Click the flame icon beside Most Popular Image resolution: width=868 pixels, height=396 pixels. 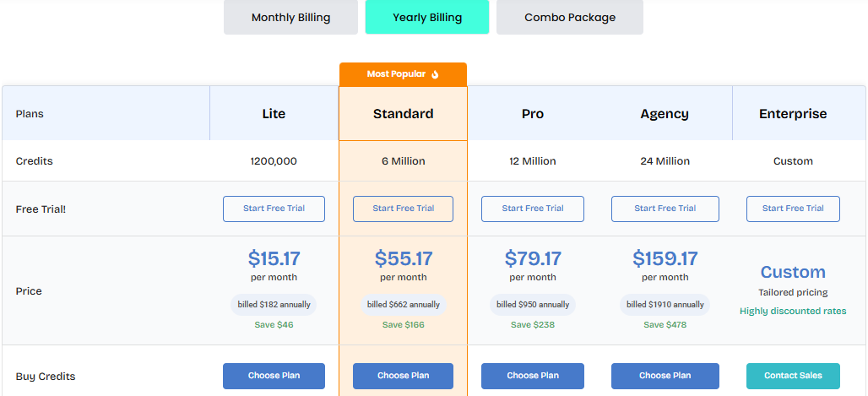(435, 74)
